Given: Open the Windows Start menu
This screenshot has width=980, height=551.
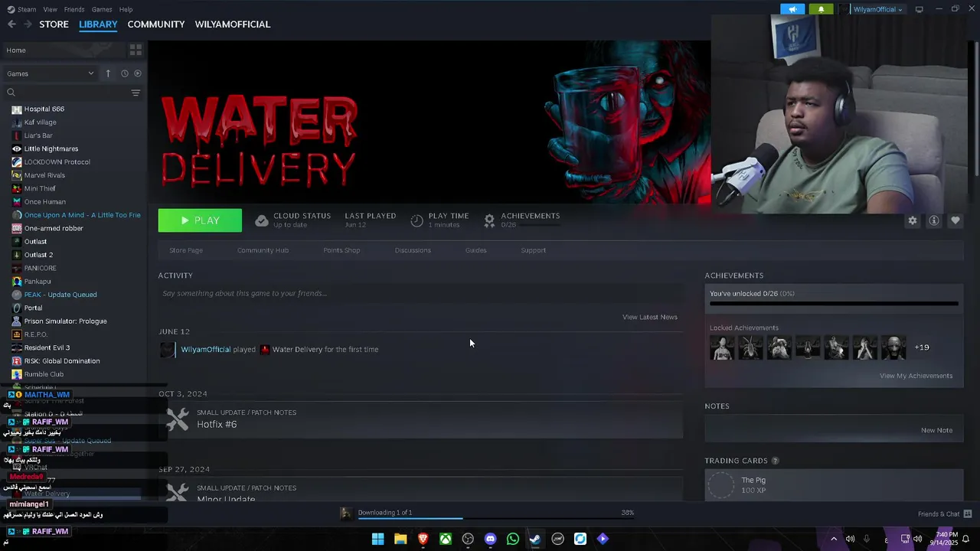Looking at the screenshot, I should tap(377, 539).
